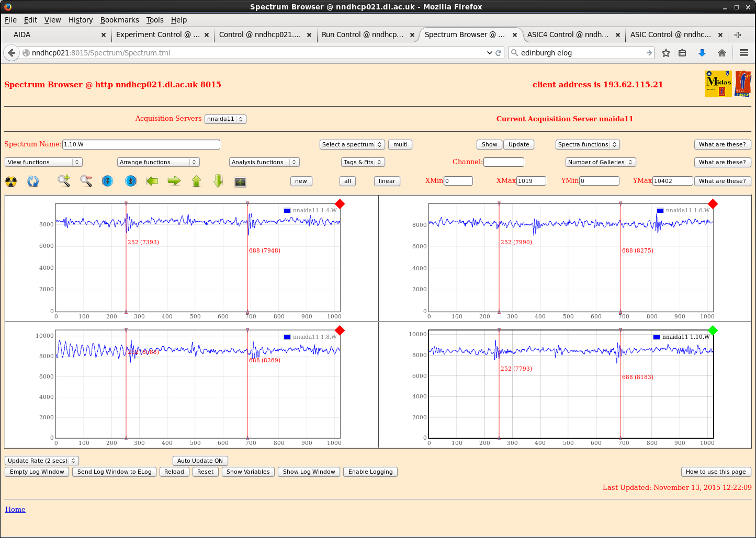Open the Bookmarks menu

pyautogui.click(x=119, y=20)
